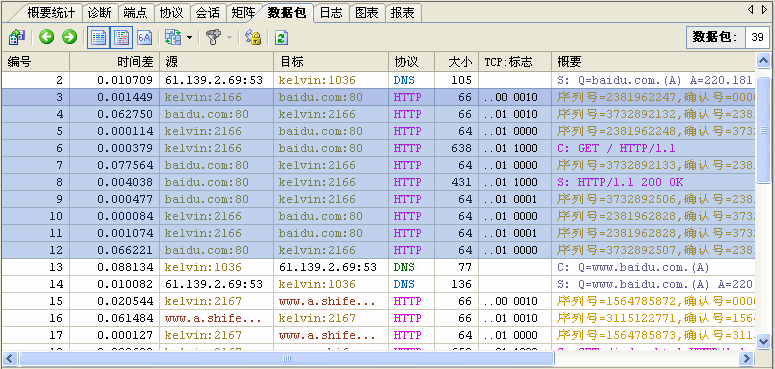
Task: Sort by the TCP:标志 column header
Action: [x=515, y=62]
